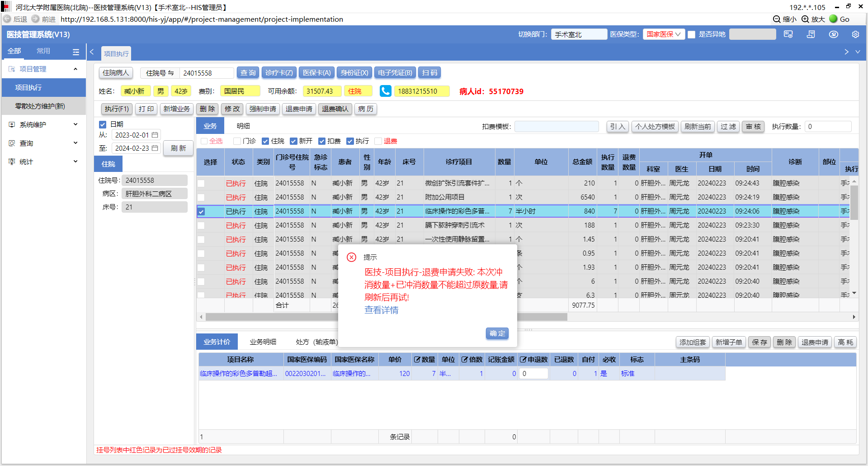Open the 明细 tab

243,126
